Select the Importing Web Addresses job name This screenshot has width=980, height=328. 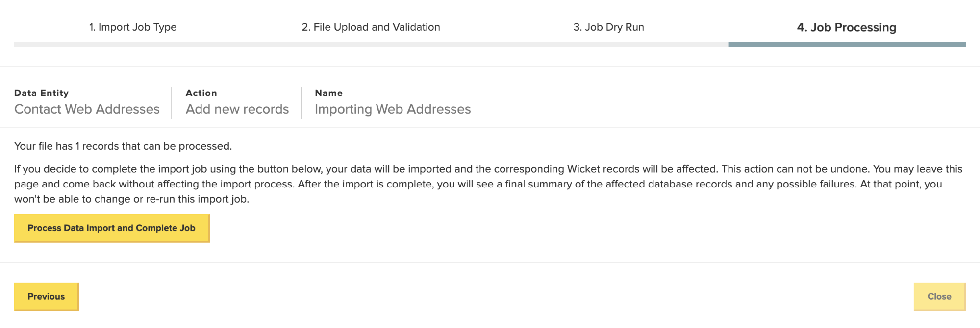(x=392, y=109)
